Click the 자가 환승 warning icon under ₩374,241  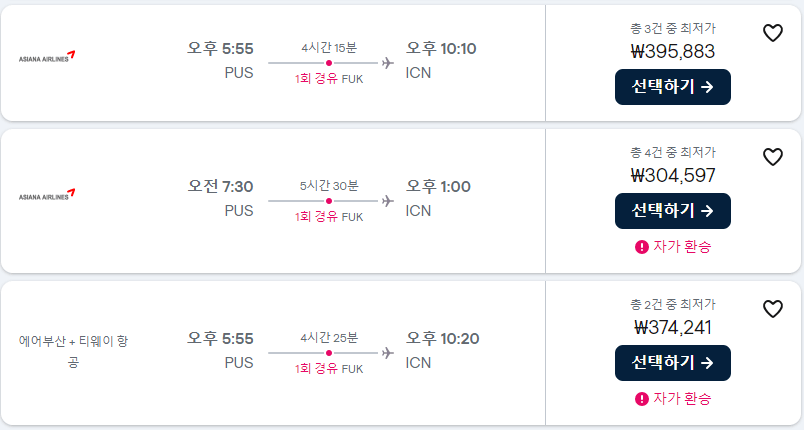tap(642, 399)
